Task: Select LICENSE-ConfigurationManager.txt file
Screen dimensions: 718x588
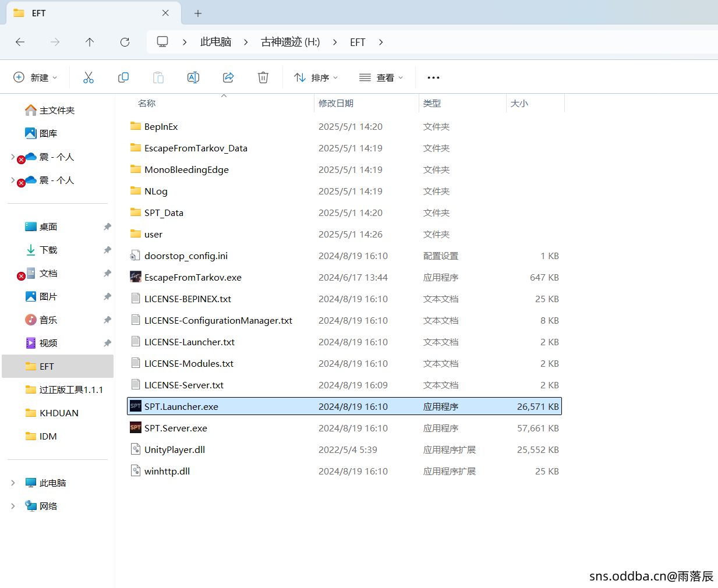Action: (x=344, y=320)
